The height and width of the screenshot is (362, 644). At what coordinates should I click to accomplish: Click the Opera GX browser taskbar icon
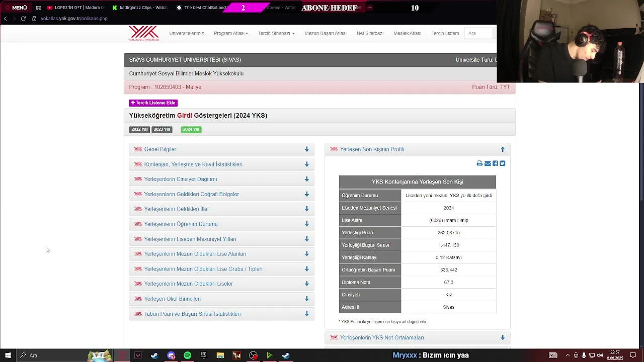tap(122, 355)
